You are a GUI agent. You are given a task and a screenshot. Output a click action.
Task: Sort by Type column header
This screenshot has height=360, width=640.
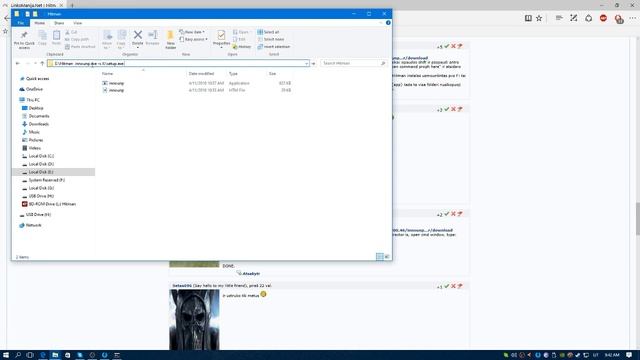(233, 74)
